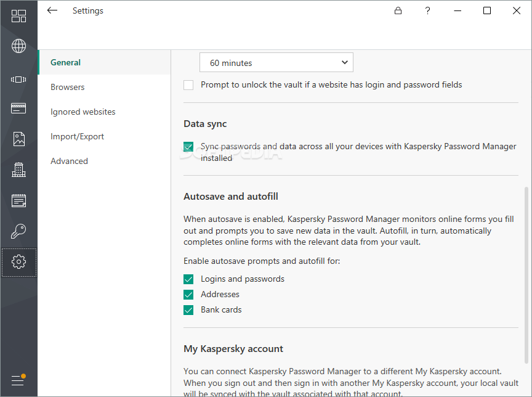This screenshot has height=397, width=532.
Task: Enable prompt to unlock the vault checkbox
Action: 188,85
